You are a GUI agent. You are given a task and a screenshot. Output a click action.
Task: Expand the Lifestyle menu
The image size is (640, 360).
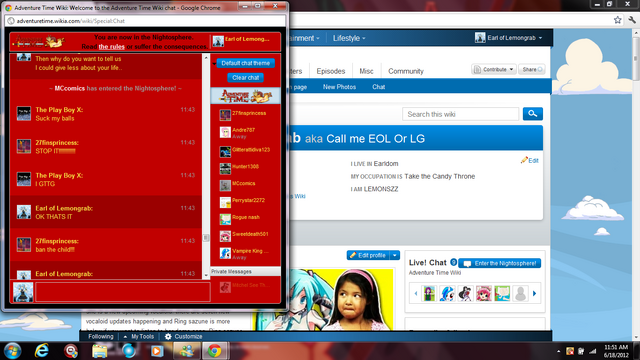349,38
